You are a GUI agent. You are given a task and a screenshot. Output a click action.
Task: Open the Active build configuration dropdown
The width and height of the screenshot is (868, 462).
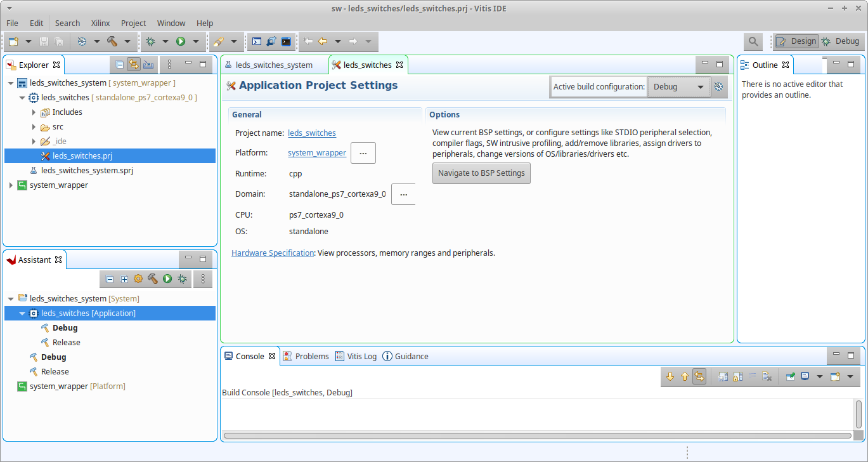coord(678,87)
